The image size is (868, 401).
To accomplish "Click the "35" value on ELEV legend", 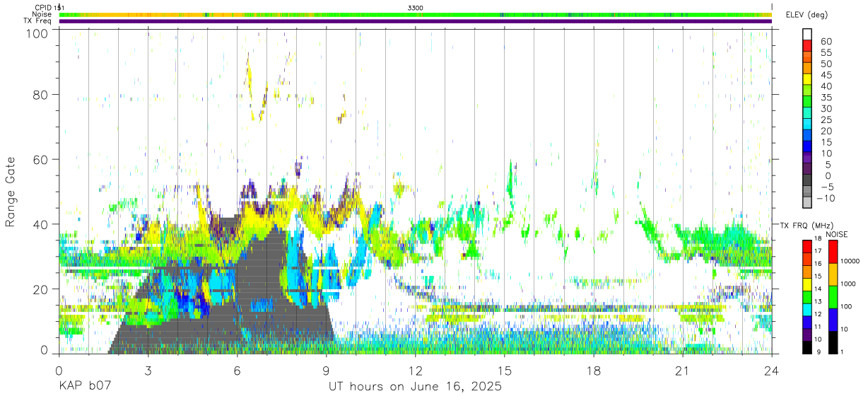I will [x=826, y=98].
